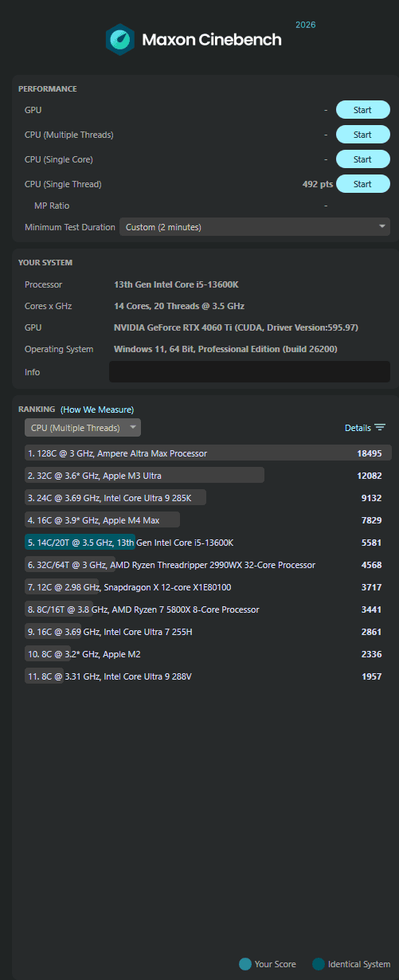Image resolution: width=399 pixels, height=980 pixels.
Task: Click the 14 Cores, 20 Threads text
Action: tap(179, 306)
